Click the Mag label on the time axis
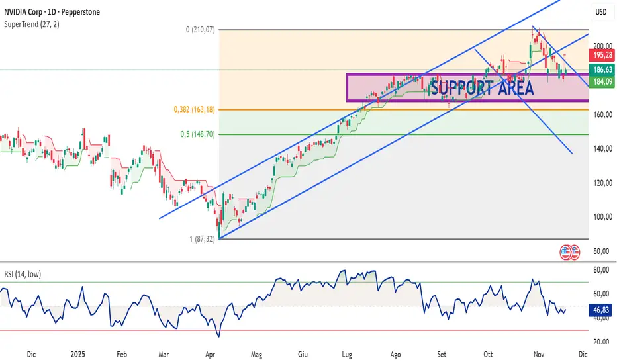Screen dimensions: 617x364 (x=257, y=355)
